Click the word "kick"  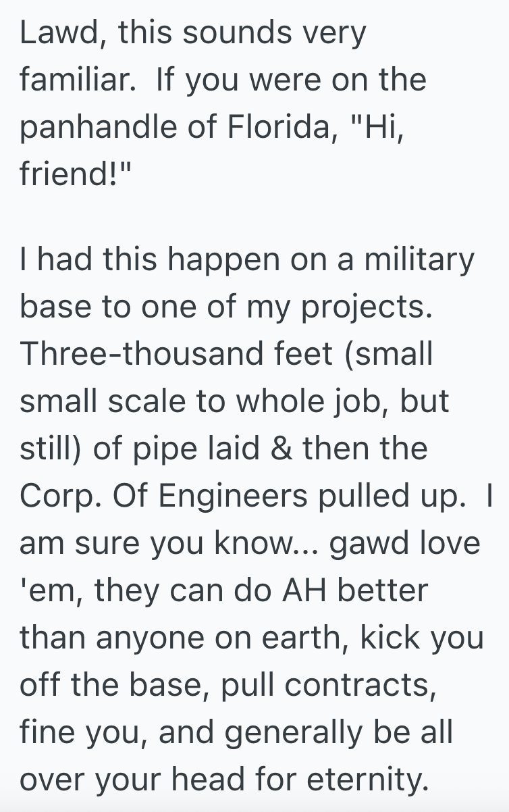392,638
